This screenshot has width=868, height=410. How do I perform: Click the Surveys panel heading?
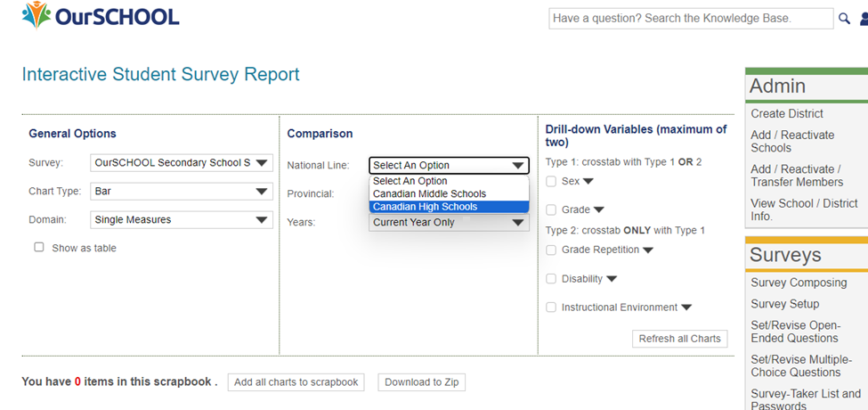tap(785, 255)
